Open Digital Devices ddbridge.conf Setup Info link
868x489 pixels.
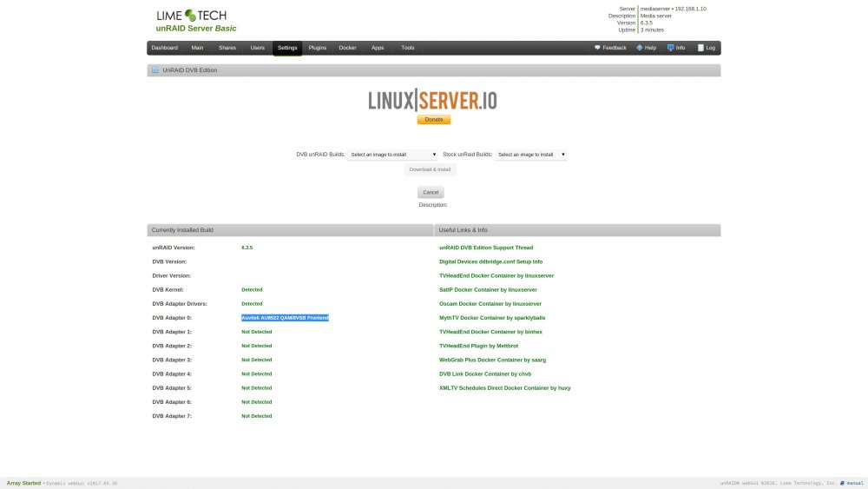coord(490,261)
